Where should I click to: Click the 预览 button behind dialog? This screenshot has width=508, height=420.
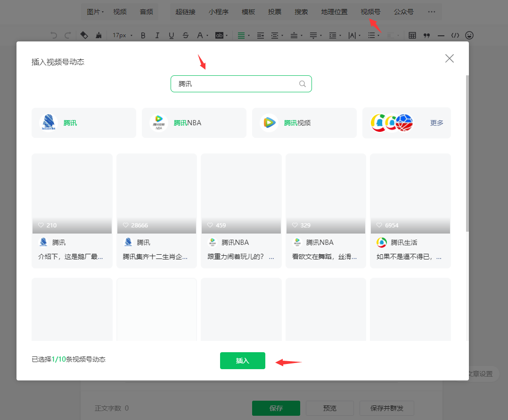330,408
